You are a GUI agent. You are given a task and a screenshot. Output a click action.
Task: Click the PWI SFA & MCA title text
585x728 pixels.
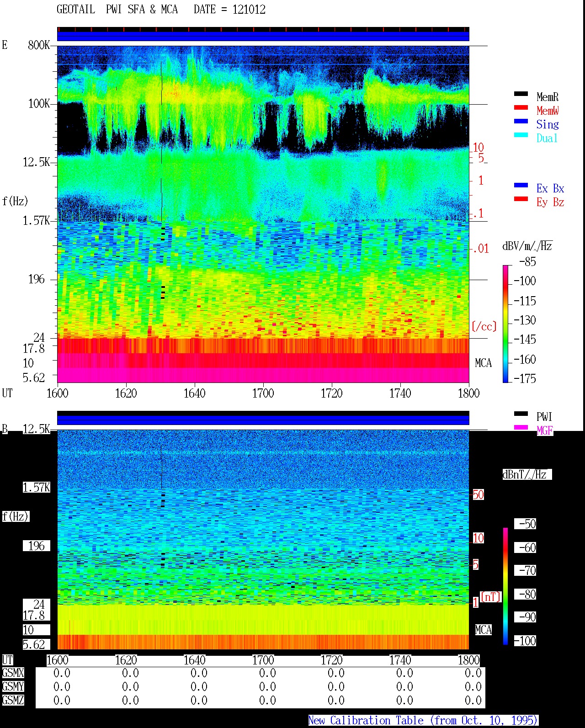click(142, 10)
